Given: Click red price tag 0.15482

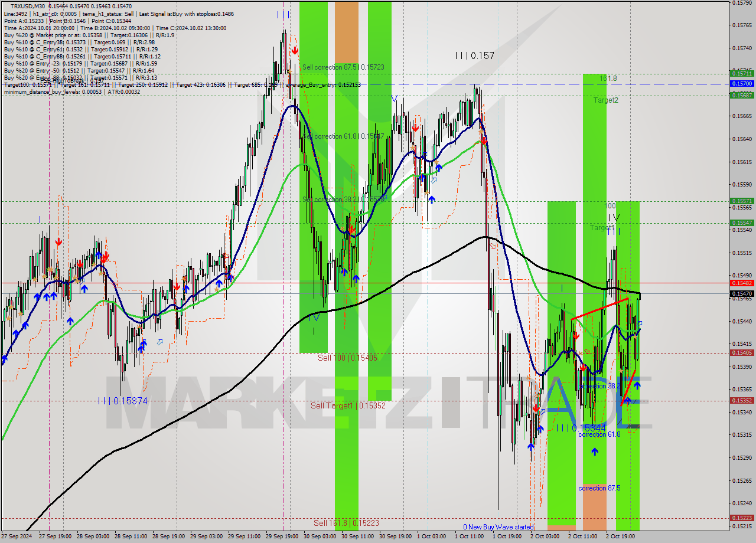Looking at the screenshot, I should [742, 283].
